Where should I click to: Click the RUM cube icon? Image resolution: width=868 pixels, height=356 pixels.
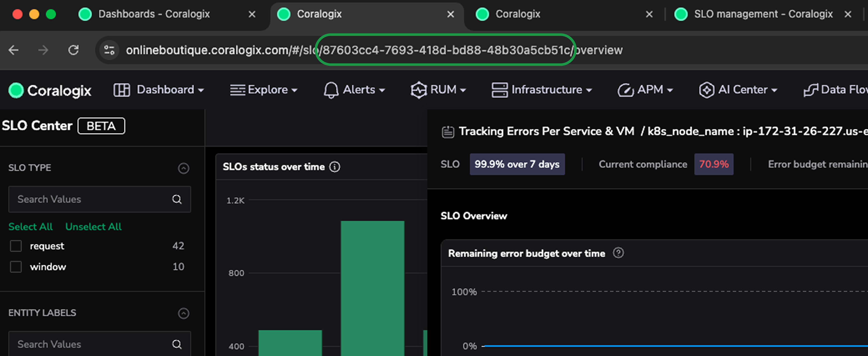coord(419,90)
